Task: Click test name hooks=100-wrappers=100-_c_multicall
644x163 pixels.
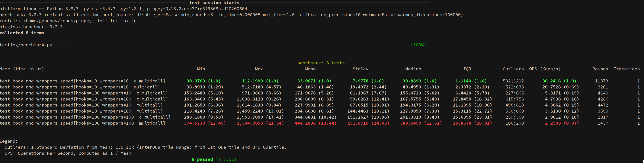Action: click(x=85, y=117)
